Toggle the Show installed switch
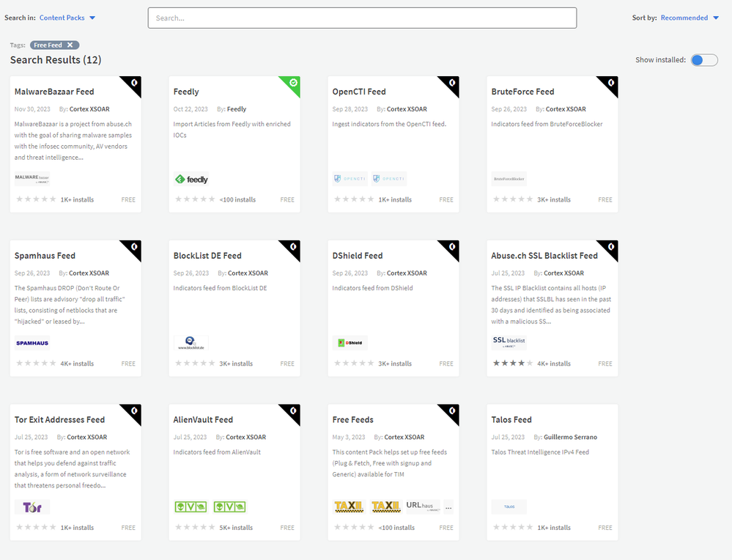 [x=704, y=60]
